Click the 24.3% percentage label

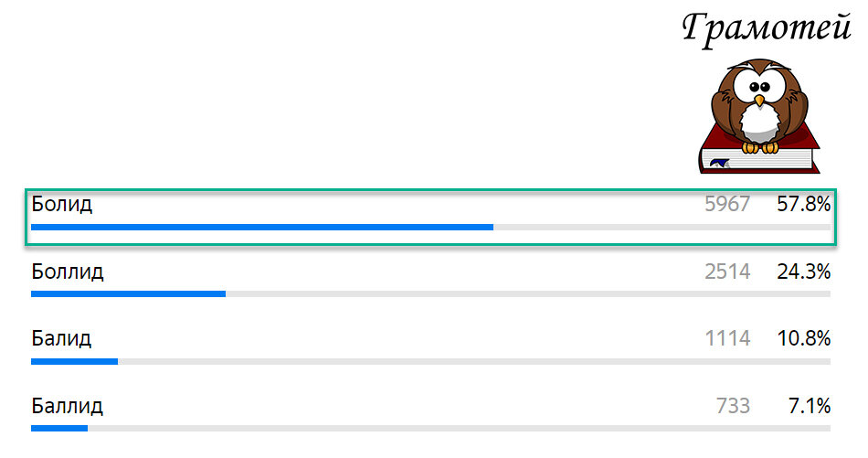click(804, 272)
